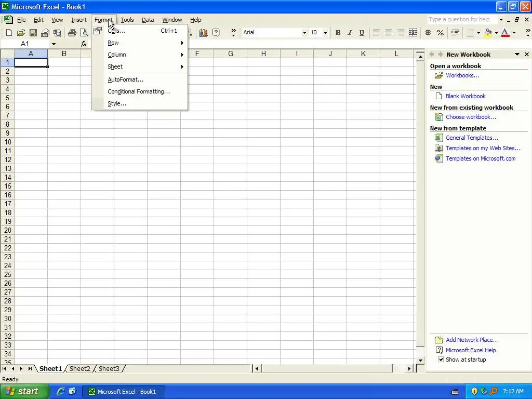
Task: Click Windows Security shield tray icon
Action: [474, 391]
